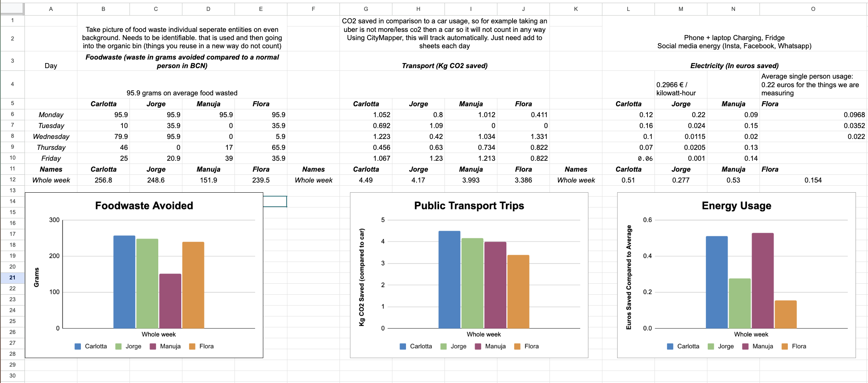Select Flora's whole week electricity value 0.154

813,180
